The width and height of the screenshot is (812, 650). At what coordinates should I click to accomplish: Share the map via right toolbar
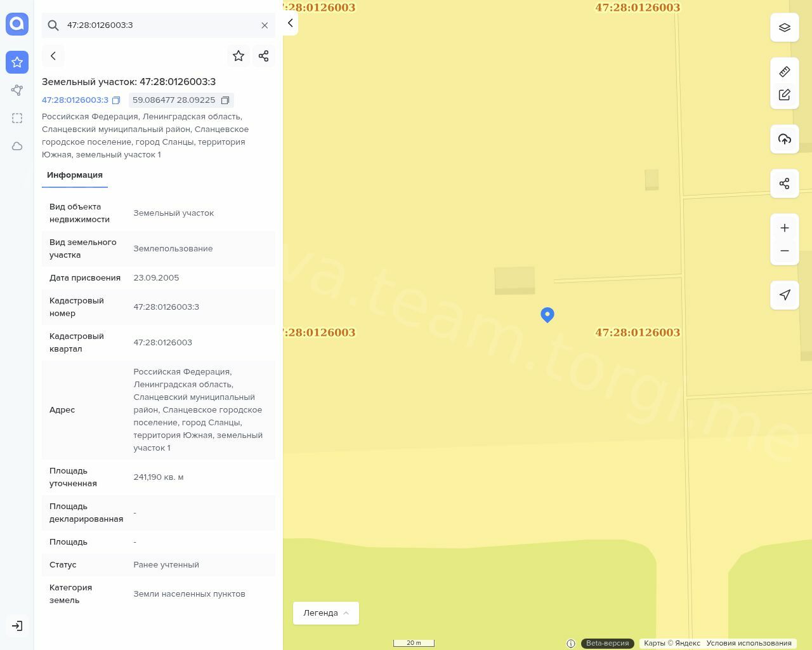pos(784,183)
